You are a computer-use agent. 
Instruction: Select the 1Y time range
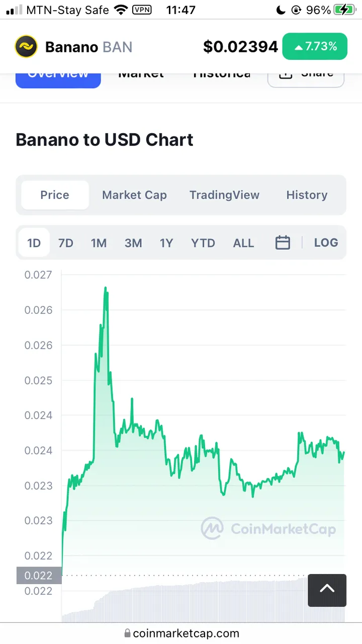166,243
